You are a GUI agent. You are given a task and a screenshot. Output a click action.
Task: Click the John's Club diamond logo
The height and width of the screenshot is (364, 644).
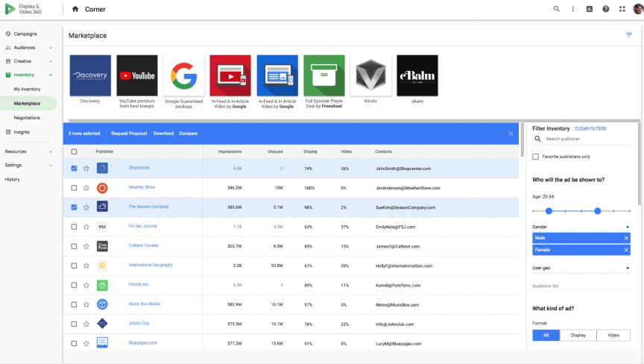pyautogui.click(x=102, y=324)
